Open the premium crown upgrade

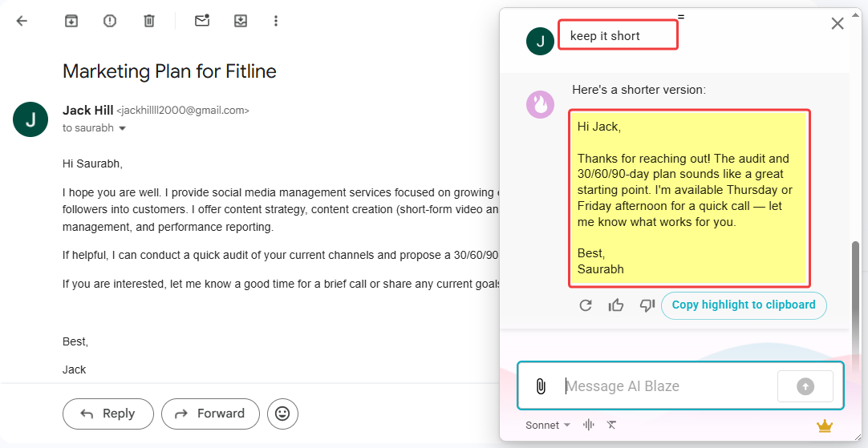[x=824, y=426]
